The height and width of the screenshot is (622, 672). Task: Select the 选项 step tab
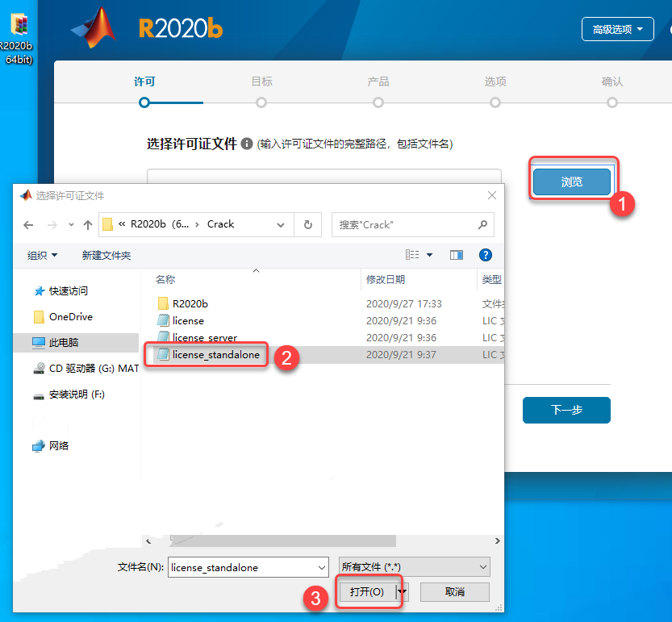pos(495,81)
